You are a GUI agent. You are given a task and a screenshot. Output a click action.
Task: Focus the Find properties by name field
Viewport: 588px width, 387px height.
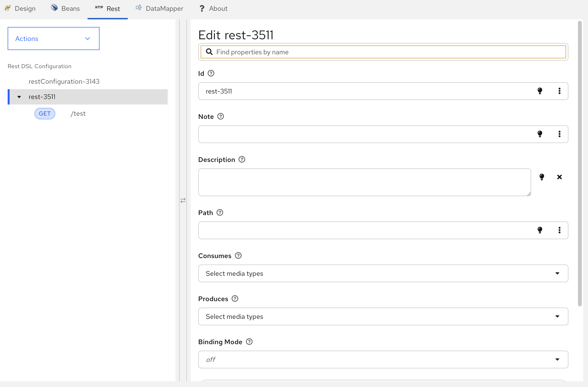(383, 52)
